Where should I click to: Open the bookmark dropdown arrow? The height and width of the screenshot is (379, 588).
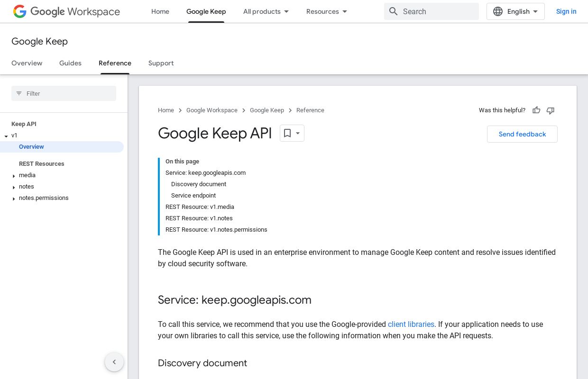298,133
